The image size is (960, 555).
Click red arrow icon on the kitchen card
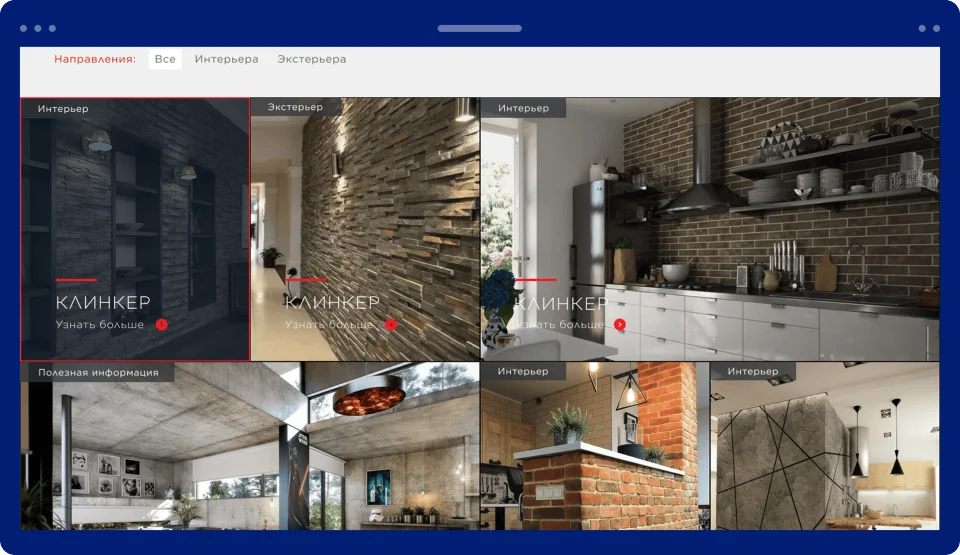coord(620,325)
